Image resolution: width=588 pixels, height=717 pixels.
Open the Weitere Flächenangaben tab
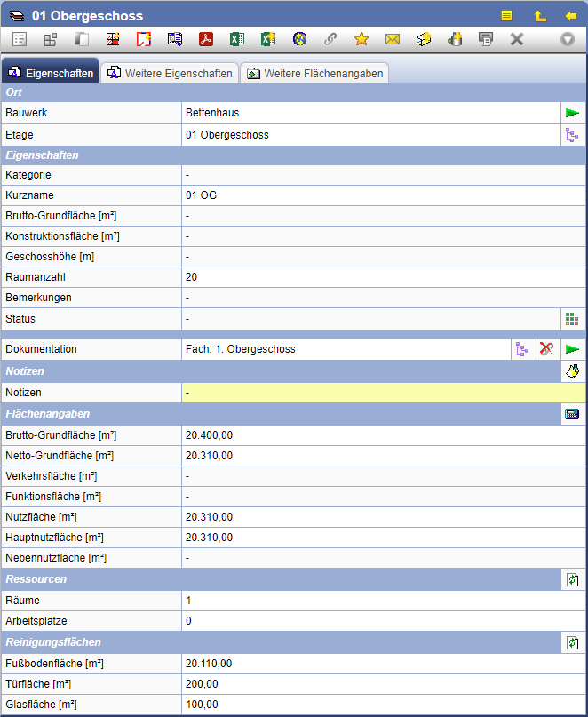pyautogui.click(x=314, y=74)
